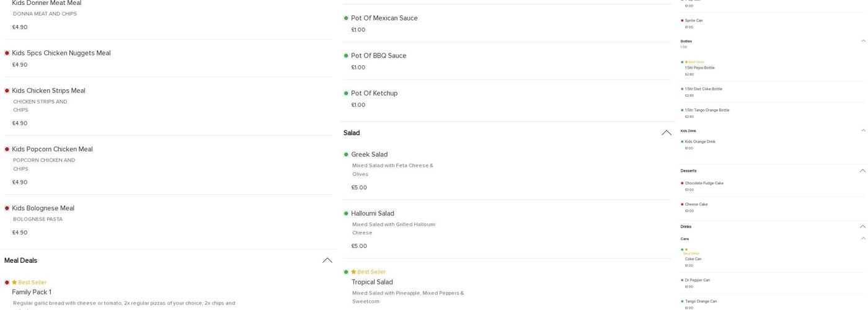
Task: Click red dot beside Kids Chicken Strips Meal
Action: [x=7, y=91]
